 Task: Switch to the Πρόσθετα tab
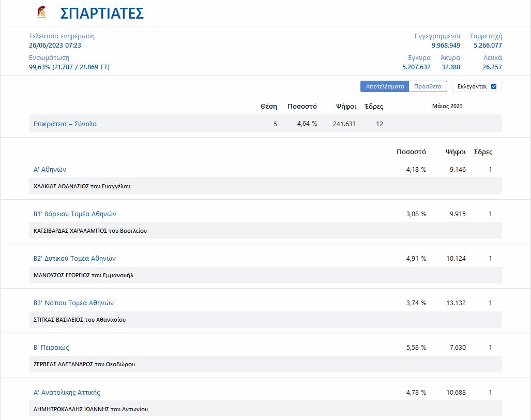click(428, 86)
